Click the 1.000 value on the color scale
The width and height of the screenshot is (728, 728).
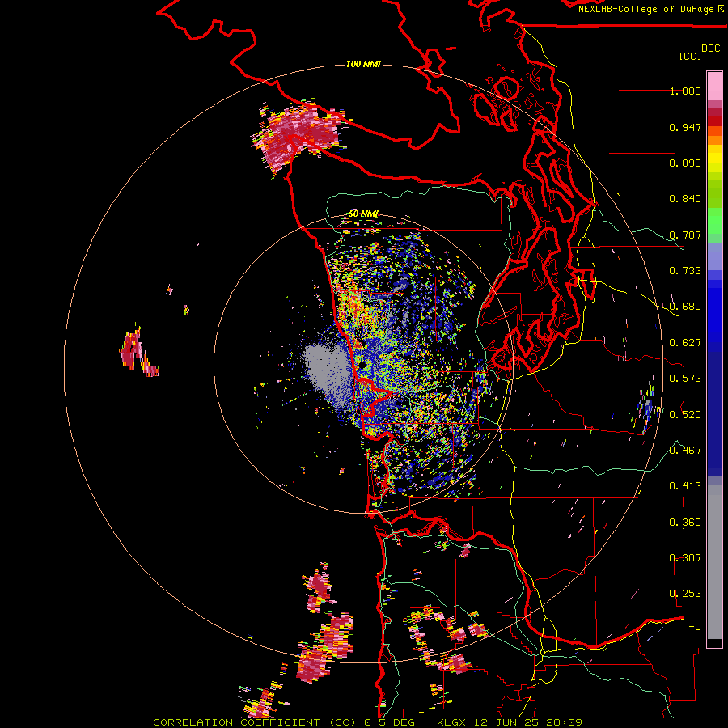pos(685,91)
